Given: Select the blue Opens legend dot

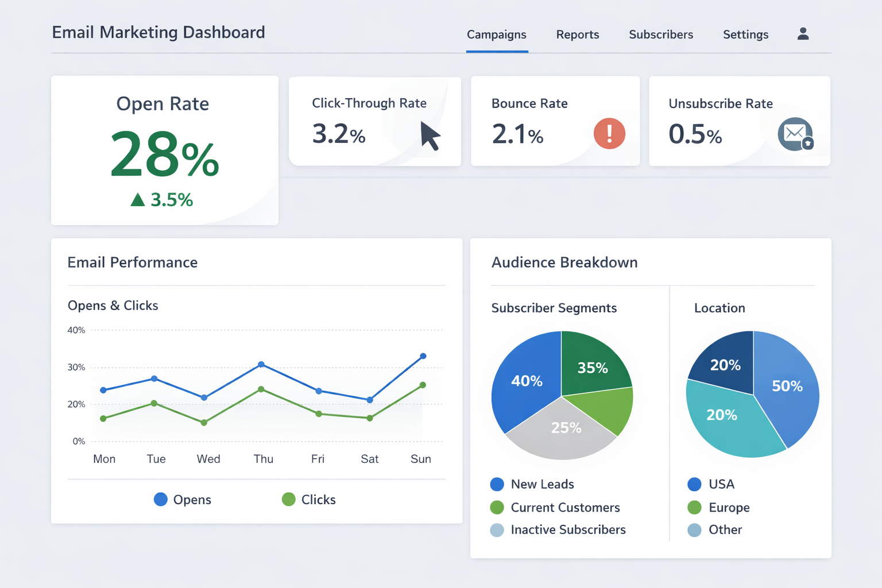Looking at the screenshot, I should pyautogui.click(x=160, y=500).
